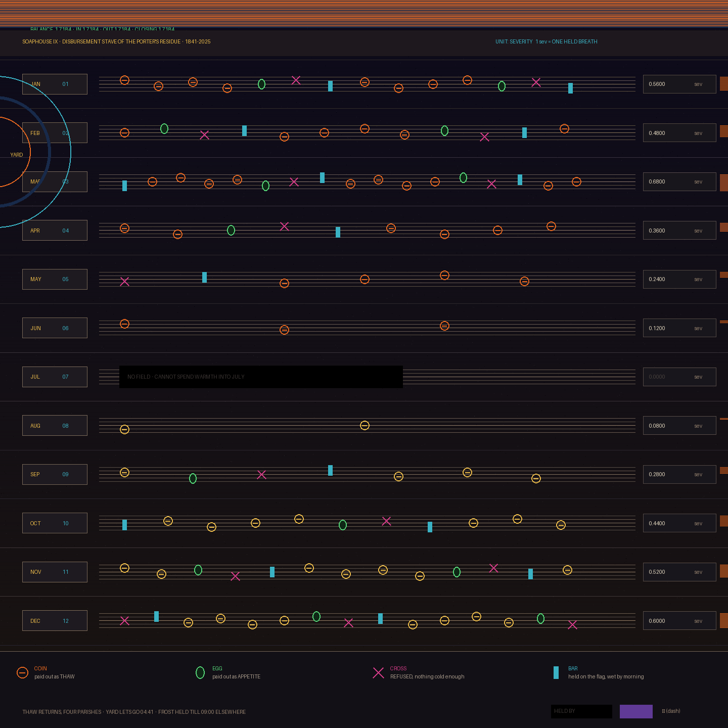Click the EGG legend oval icon
The image size is (728, 728).
click(x=200, y=672)
